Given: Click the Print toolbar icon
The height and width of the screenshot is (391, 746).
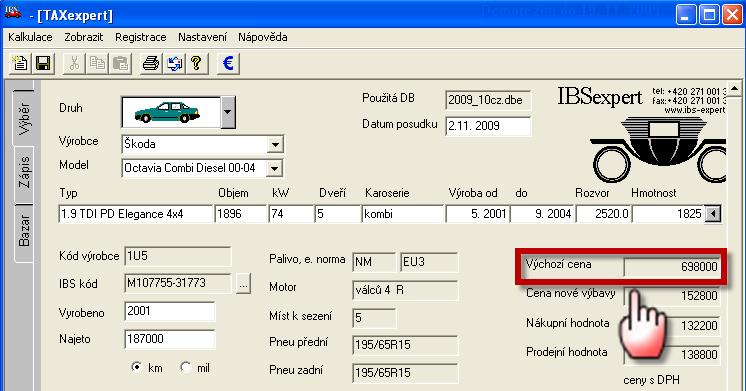Looking at the screenshot, I should click(151, 63).
